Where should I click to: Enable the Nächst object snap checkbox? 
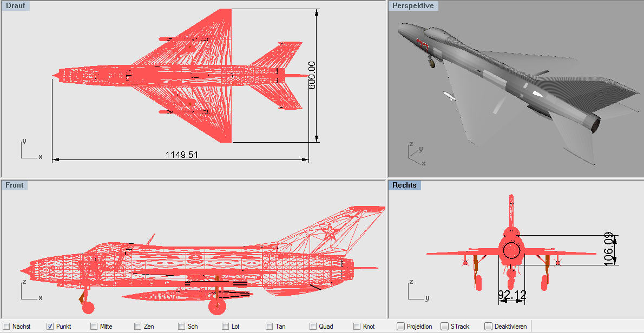click(x=6, y=327)
